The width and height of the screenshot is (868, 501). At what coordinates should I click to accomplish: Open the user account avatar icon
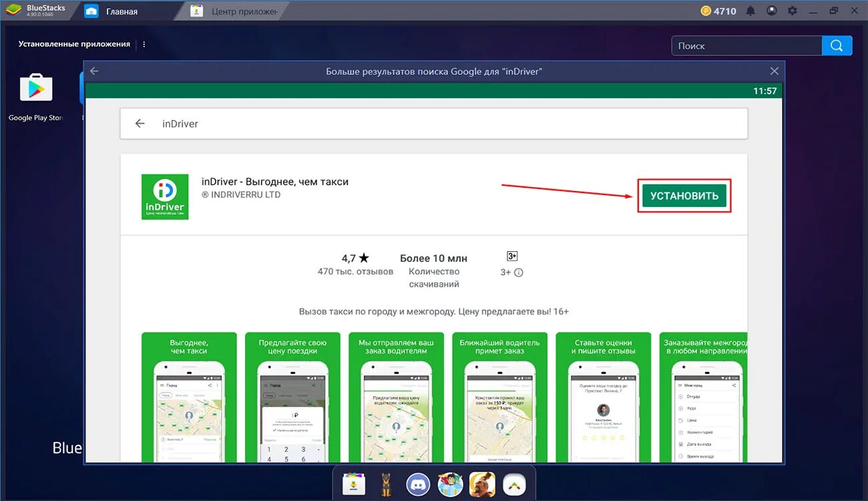click(x=772, y=11)
